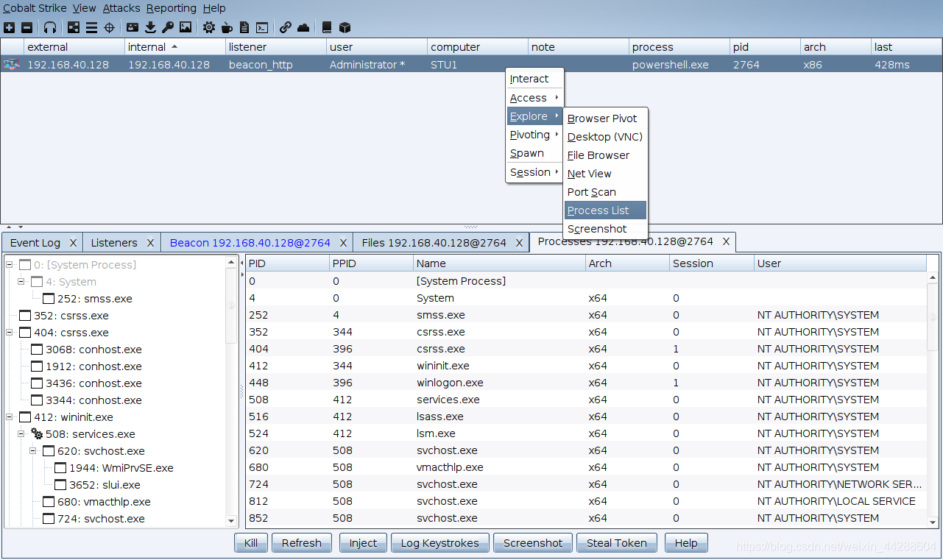
Task: Select Port Scan in Explore submenu
Action: click(x=606, y=192)
